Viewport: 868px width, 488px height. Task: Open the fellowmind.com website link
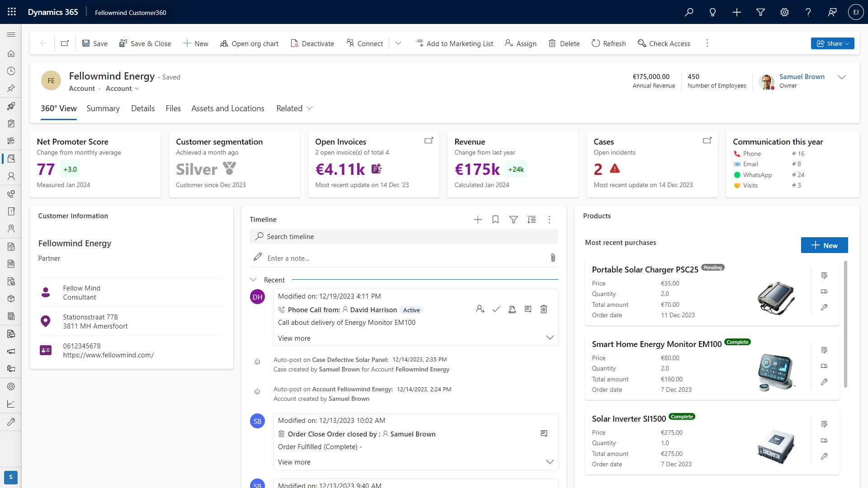[x=108, y=355]
